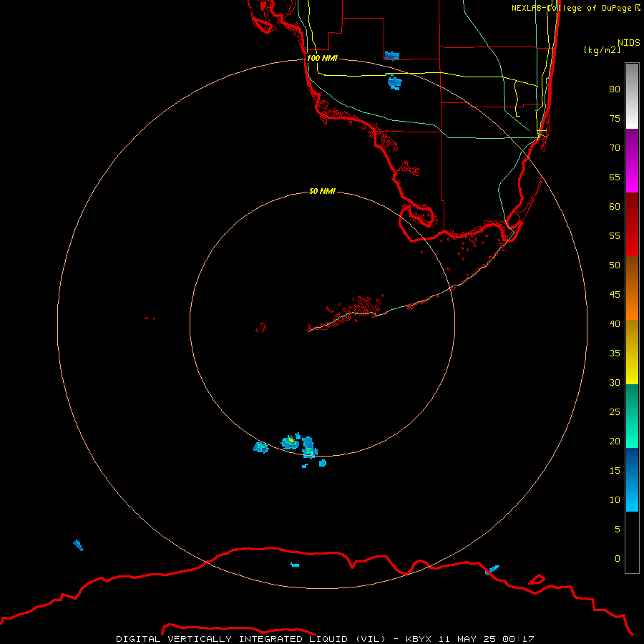
Task: Click the small red island outline west of Key West
Action: pyautogui.click(x=261, y=328)
